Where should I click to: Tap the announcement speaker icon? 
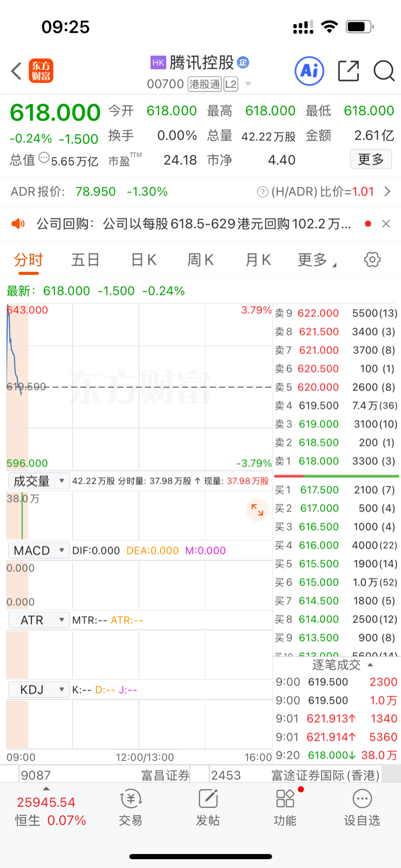click(18, 224)
